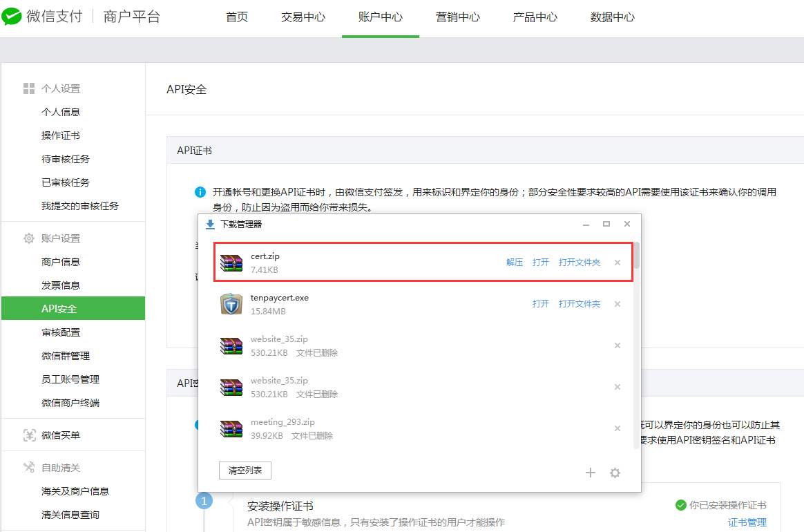Click the 清空列表 button
Image resolution: width=804 pixels, height=532 pixels.
[x=245, y=471]
